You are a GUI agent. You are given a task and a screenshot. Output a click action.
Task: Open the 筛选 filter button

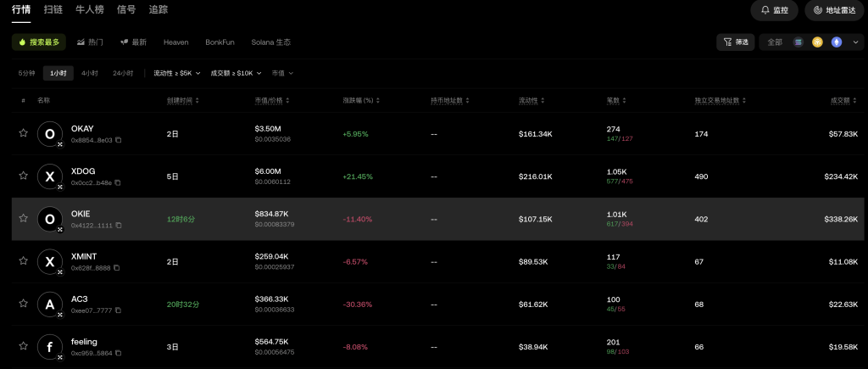click(735, 42)
